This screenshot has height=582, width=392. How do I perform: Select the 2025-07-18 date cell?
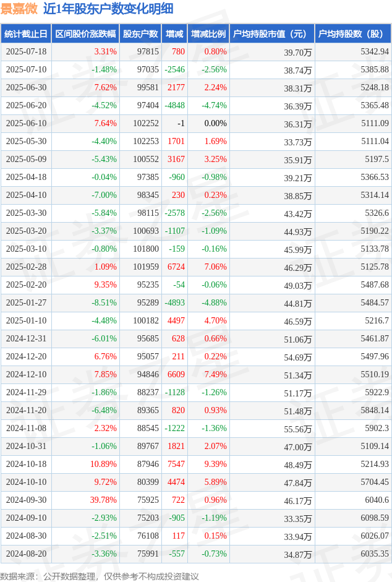pos(26,52)
